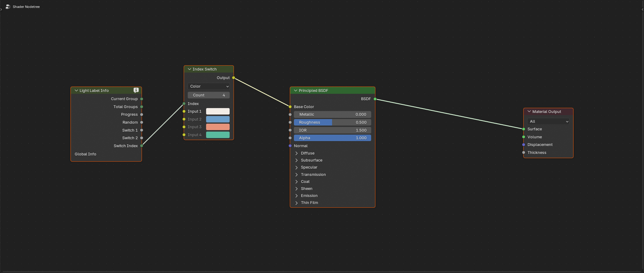This screenshot has height=273, width=644.
Task: Click the Switch 2 output socket
Action: click(x=141, y=138)
